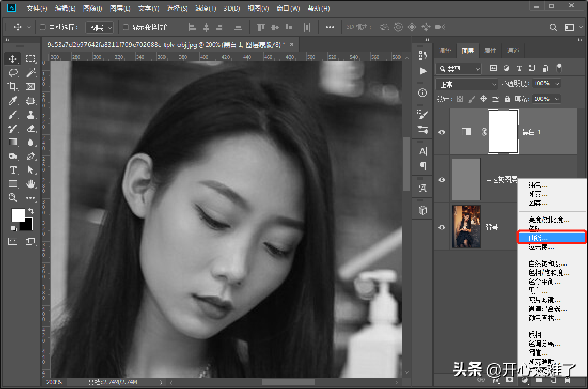Select the Hand tool
This screenshot has width=588, height=389.
point(30,184)
